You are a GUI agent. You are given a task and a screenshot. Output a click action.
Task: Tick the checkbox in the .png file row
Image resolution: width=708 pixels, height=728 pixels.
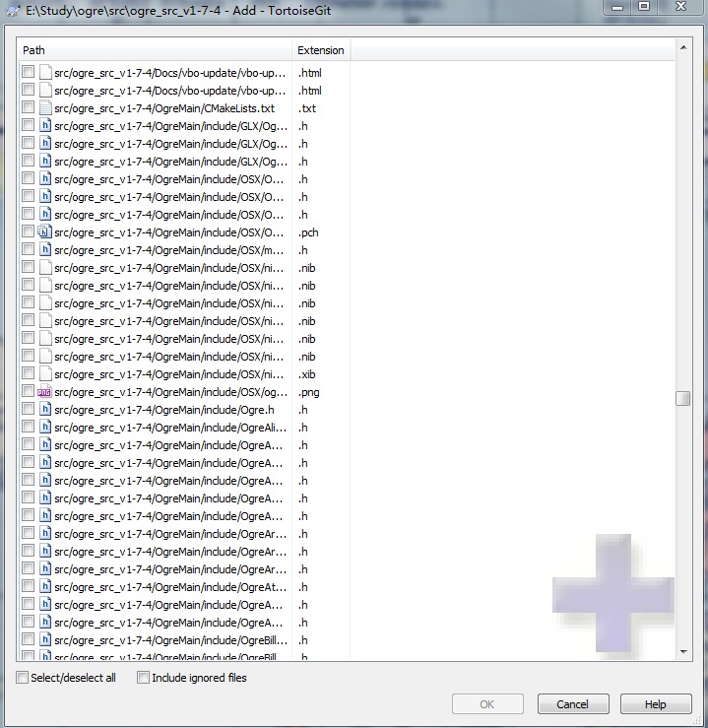28,391
